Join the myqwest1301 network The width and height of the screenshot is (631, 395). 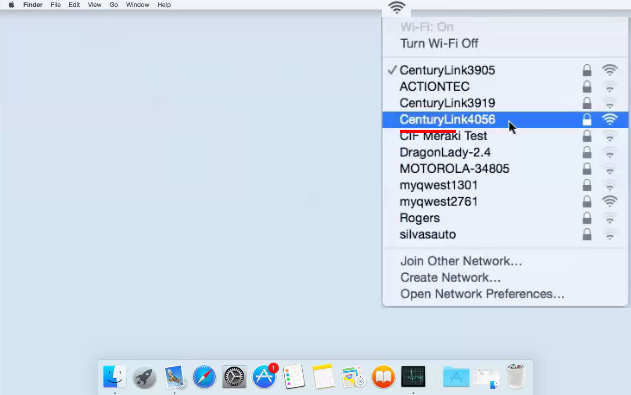click(505, 185)
